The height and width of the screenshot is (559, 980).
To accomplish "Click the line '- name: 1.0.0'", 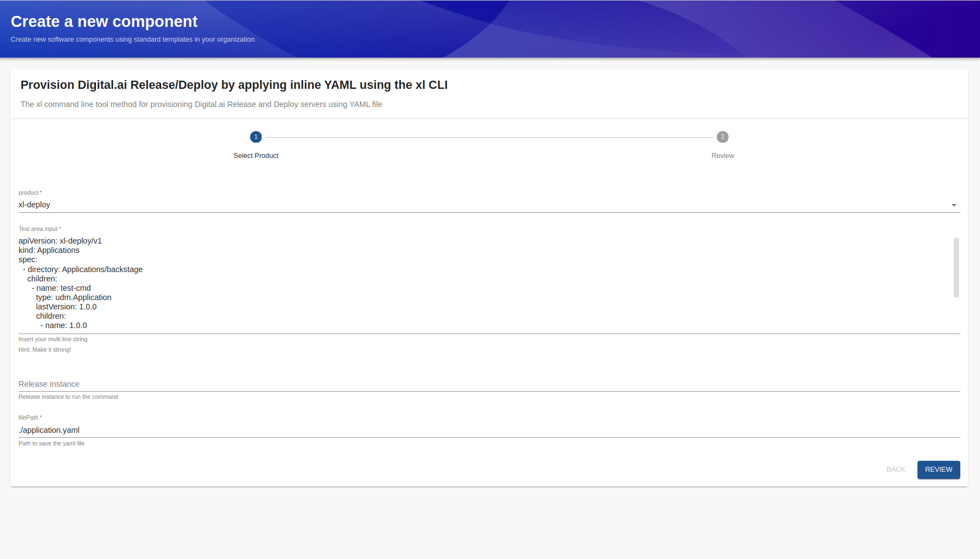I will [x=64, y=325].
